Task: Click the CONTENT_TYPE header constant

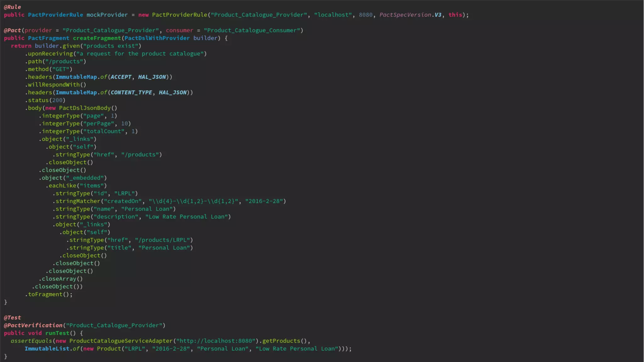Action: [131, 93]
